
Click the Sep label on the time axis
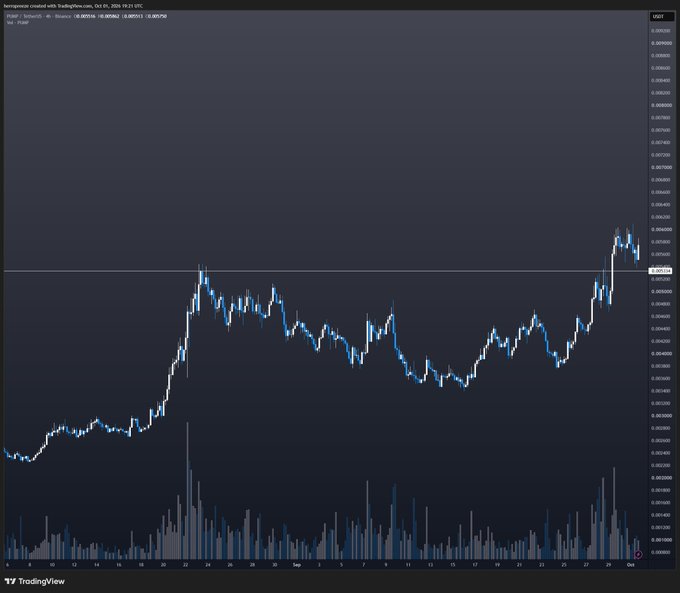297,565
